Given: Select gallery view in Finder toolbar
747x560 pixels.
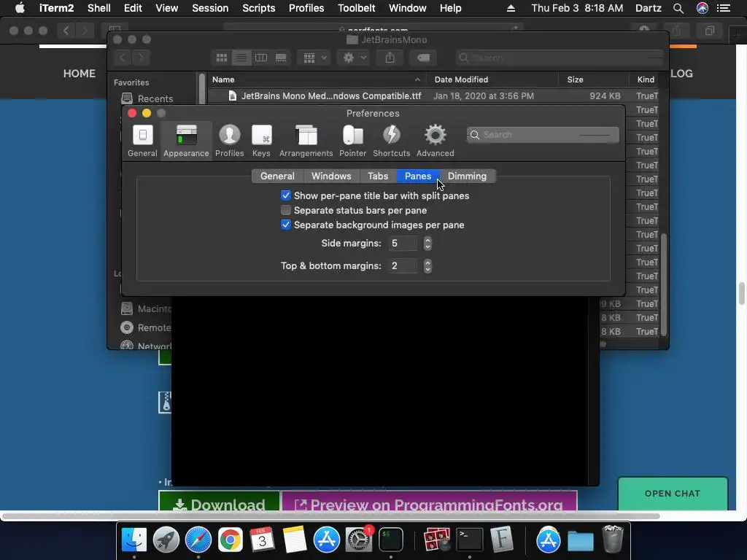Looking at the screenshot, I should 281,58.
